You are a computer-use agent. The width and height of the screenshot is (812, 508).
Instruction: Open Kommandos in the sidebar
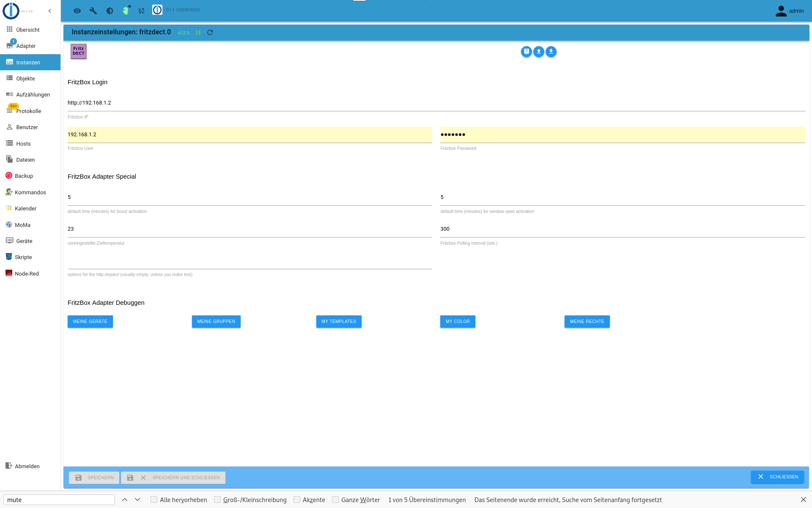tap(30, 192)
